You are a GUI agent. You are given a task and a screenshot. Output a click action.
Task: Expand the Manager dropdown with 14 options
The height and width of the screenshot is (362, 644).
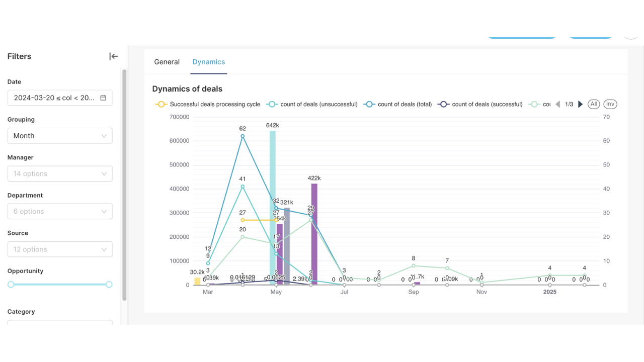click(x=60, y=173)
